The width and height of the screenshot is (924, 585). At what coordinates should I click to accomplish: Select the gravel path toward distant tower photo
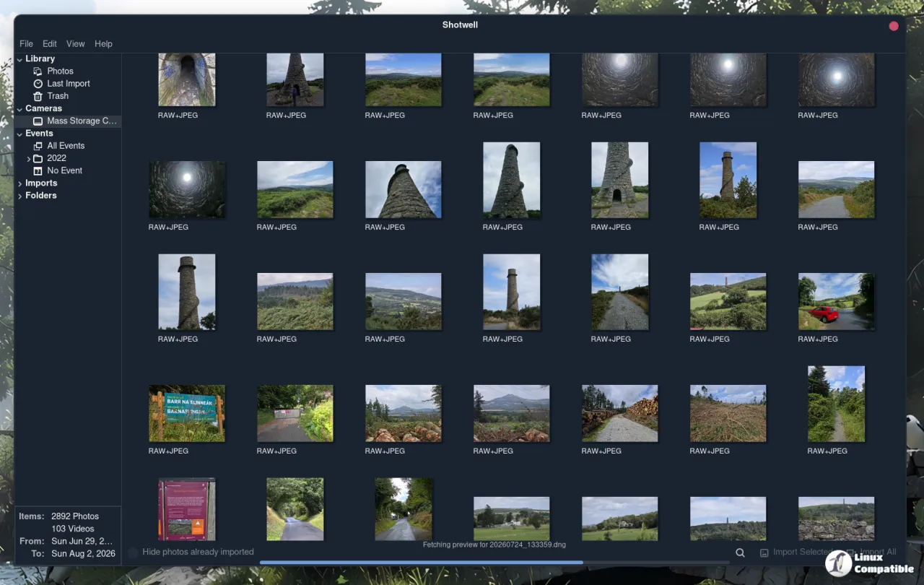619,292
